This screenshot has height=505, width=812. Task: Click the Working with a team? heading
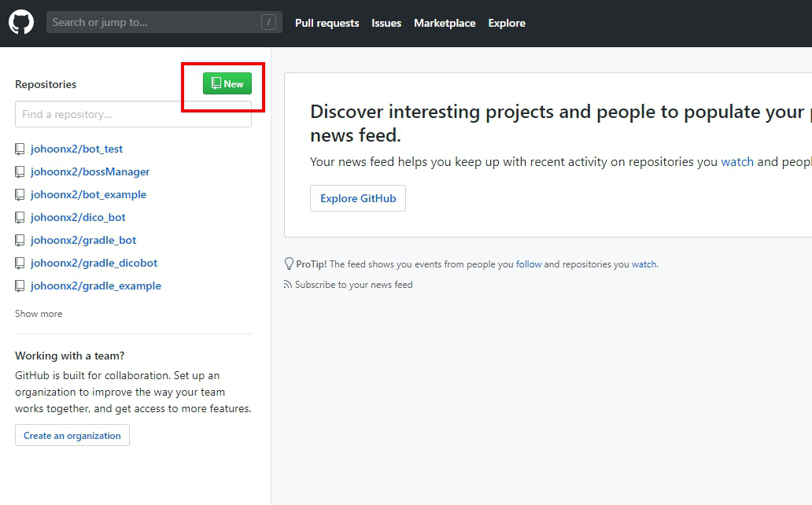70,356
